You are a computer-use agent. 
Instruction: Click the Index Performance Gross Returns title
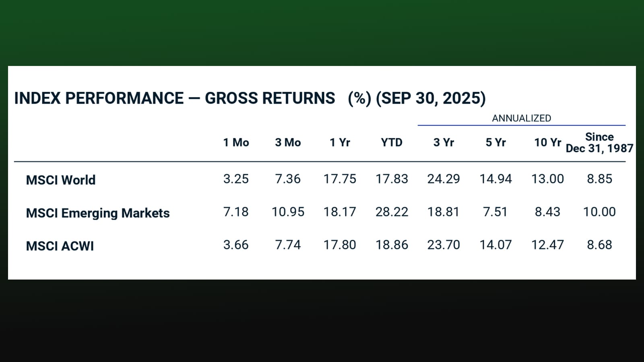pos(250,98)
